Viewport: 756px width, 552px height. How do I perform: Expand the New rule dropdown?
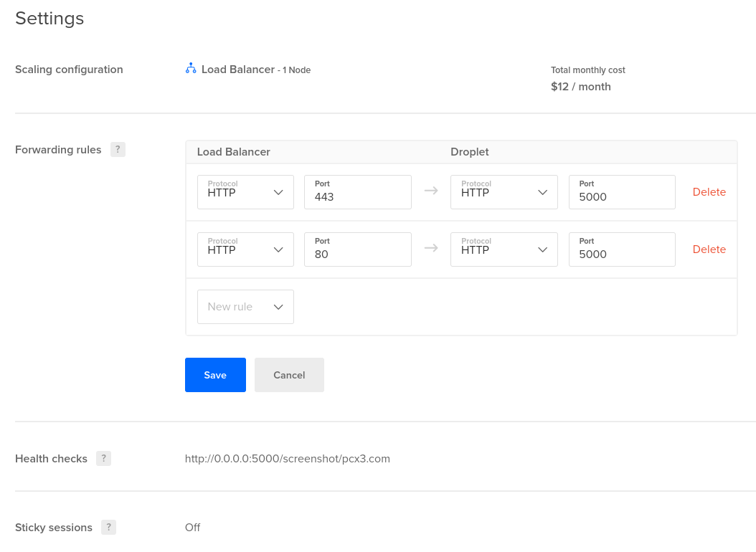[x=245, y=306]
